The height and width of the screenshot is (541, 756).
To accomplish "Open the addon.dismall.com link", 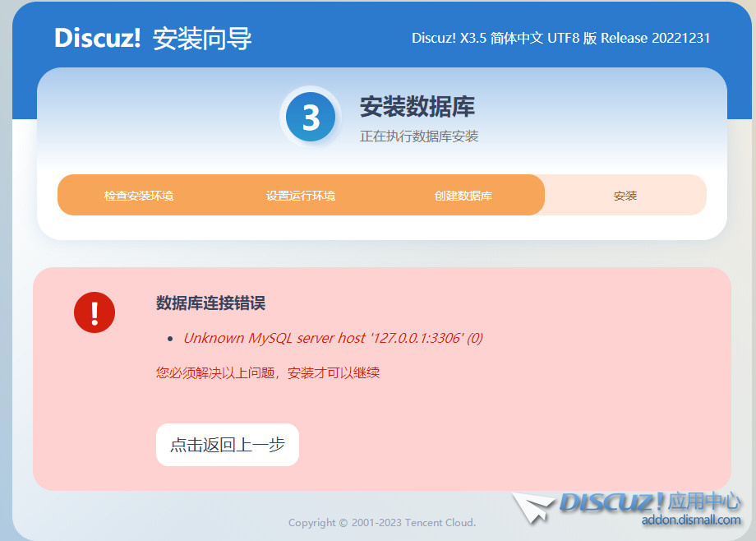I will point(690,520).
